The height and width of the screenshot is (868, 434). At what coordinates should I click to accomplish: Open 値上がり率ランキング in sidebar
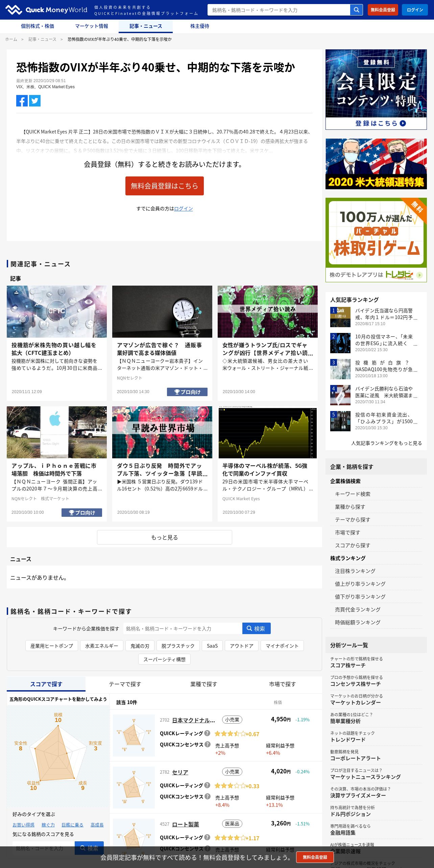[x=360, y=584]
